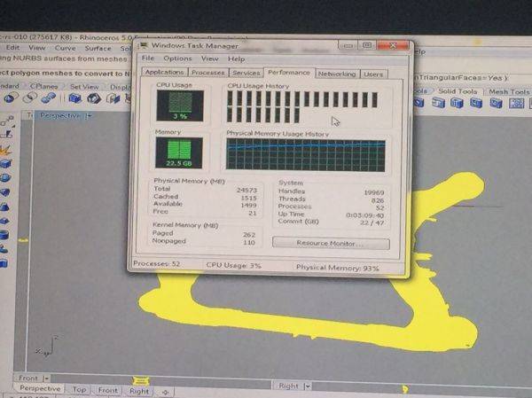The height and width of the screenshot is (398, 532).
Task: Select the Sphere solid icon in sidebar
Action: point(4,178)
